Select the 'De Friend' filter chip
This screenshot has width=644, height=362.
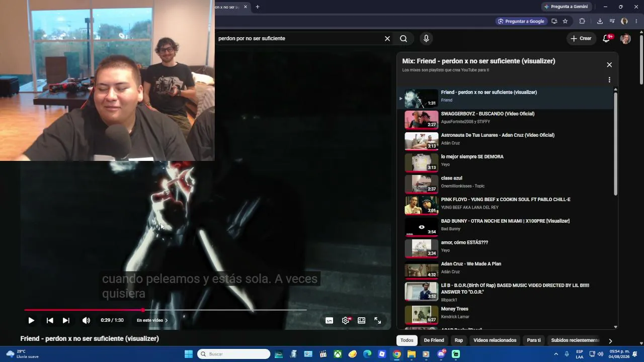click(x=434, y=340)
